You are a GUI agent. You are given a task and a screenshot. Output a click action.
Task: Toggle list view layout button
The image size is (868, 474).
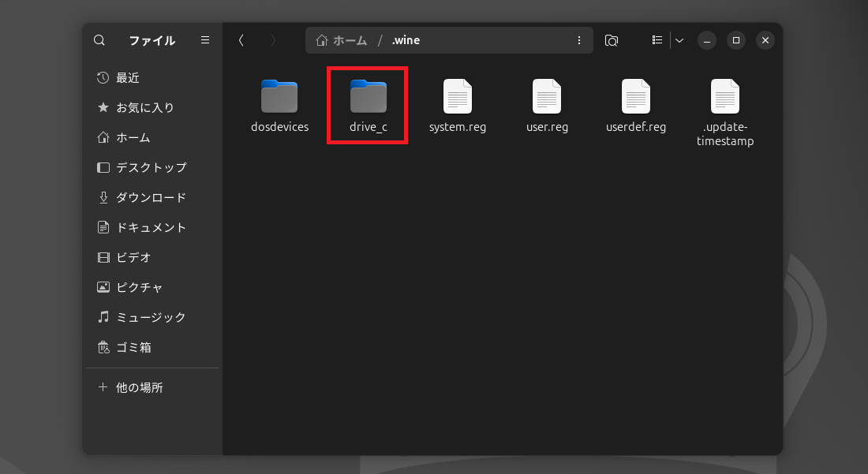point(657,40)
